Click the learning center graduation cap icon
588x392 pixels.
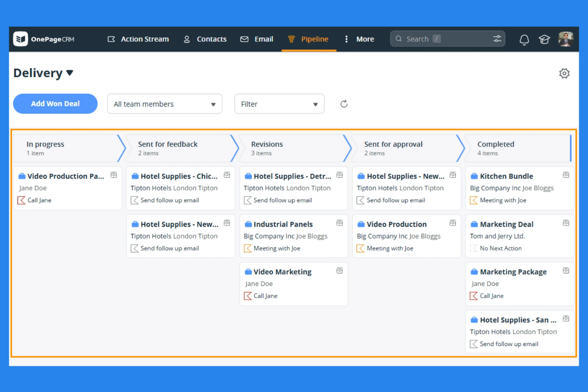tap(544, 39)
